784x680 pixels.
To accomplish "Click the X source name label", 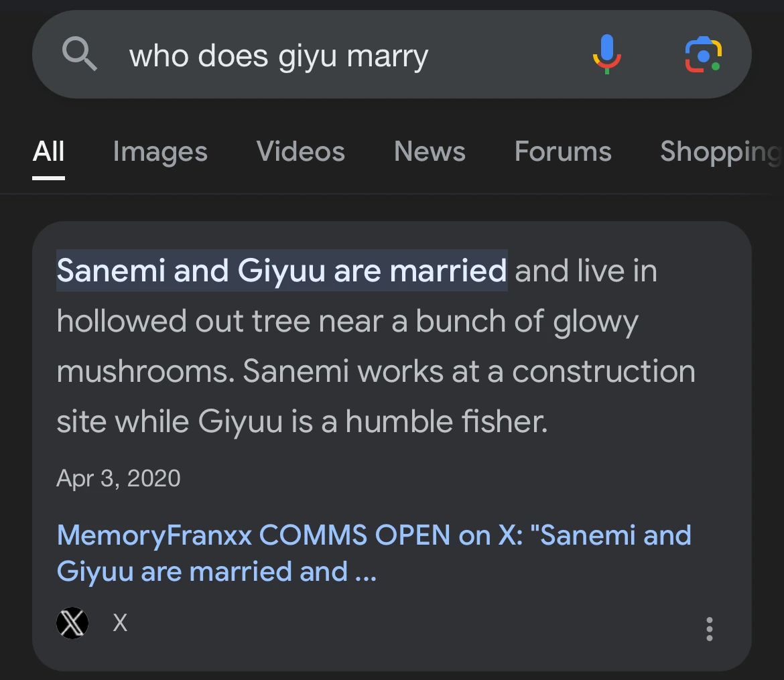I will [119, 622].
